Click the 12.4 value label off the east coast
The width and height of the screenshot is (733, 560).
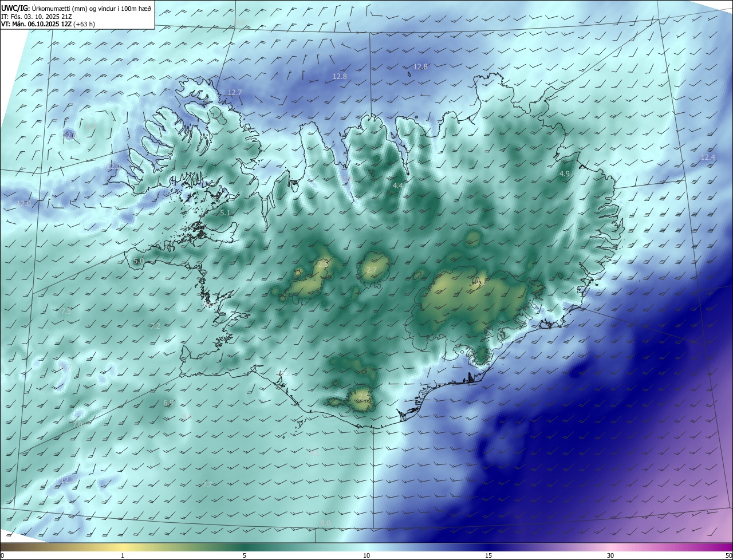708,157
